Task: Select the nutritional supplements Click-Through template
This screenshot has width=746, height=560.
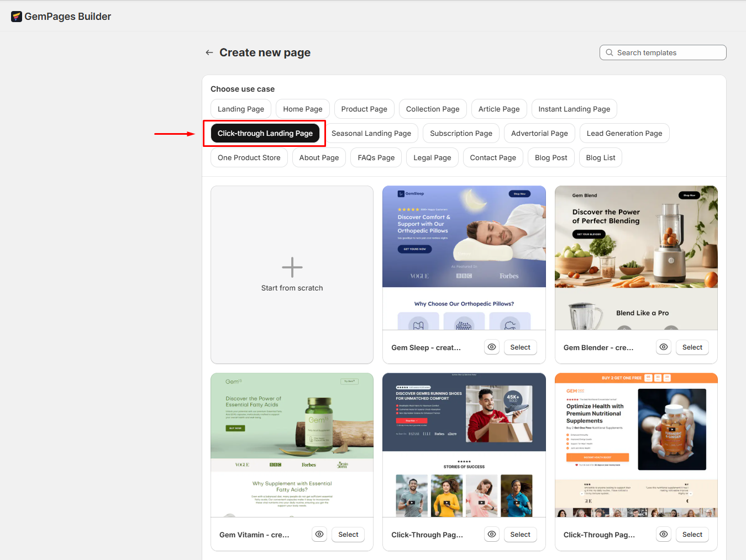Action: point(692,534)
